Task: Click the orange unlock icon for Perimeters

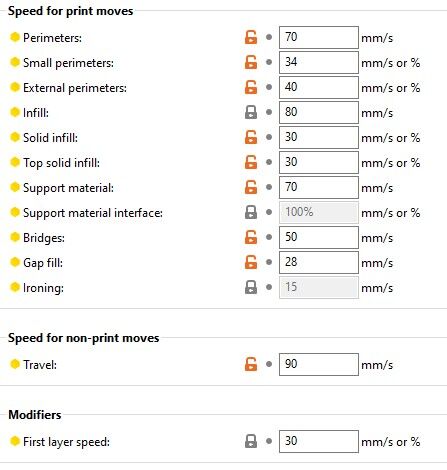Action: [251, 37]
